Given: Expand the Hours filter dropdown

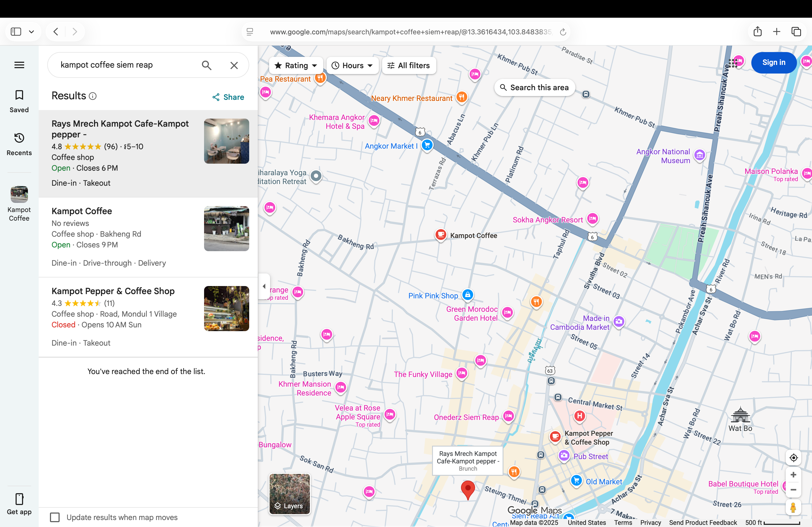Looking at the screenshot, I should click(x=353, y=65).
